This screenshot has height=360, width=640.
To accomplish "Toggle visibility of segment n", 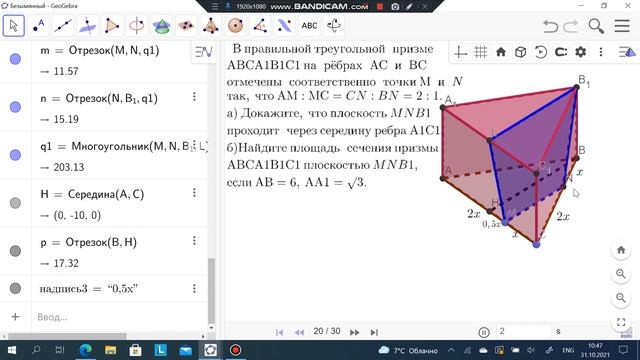I will click(x=16, y=107).
